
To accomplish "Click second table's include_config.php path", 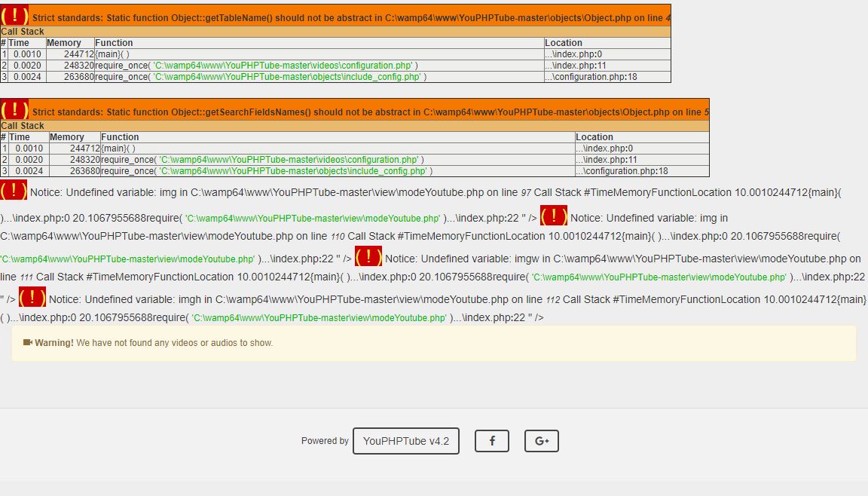I will (x=293, y=171).
